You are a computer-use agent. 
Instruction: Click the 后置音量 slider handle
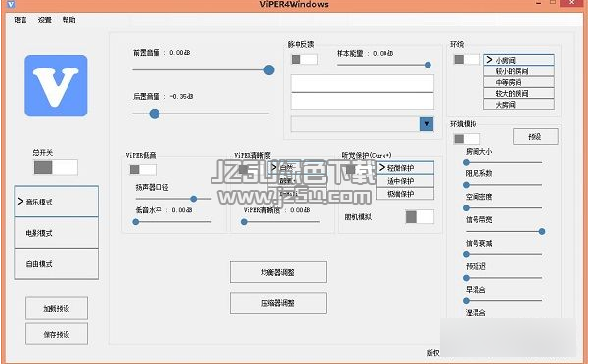155,114
